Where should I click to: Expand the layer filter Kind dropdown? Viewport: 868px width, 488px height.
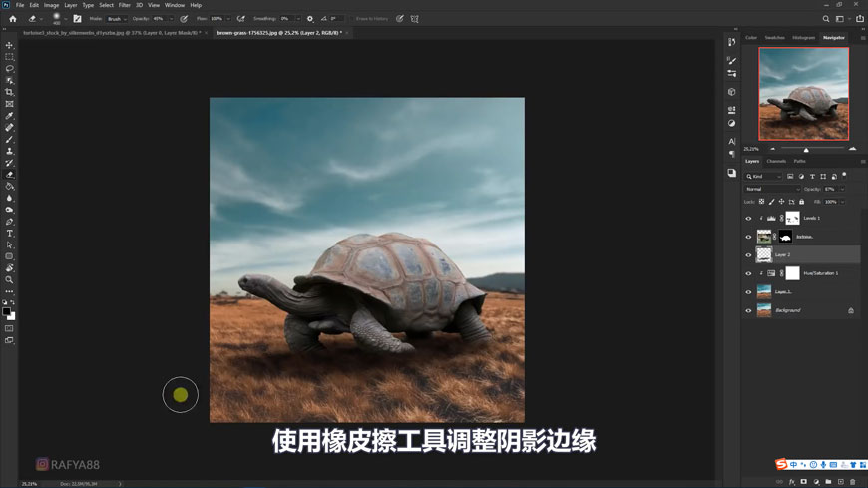coord(764,177)
